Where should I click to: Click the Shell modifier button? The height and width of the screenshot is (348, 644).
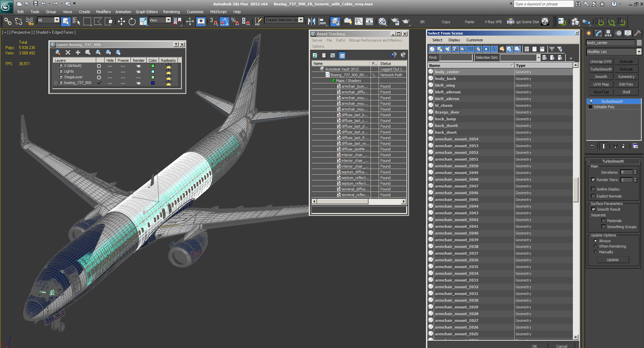coord(626,92)
